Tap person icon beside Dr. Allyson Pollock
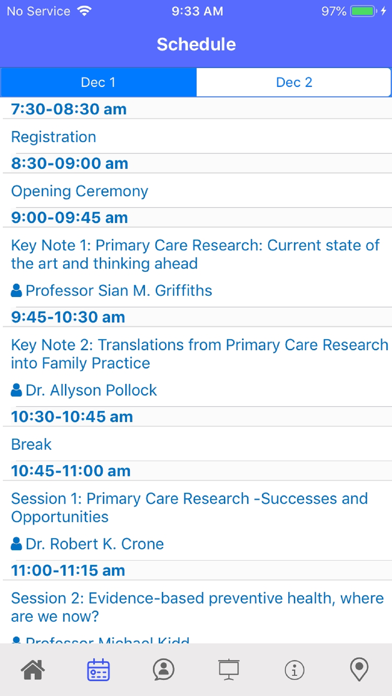Screen dimensions: 392x696 tap(16, 390)
